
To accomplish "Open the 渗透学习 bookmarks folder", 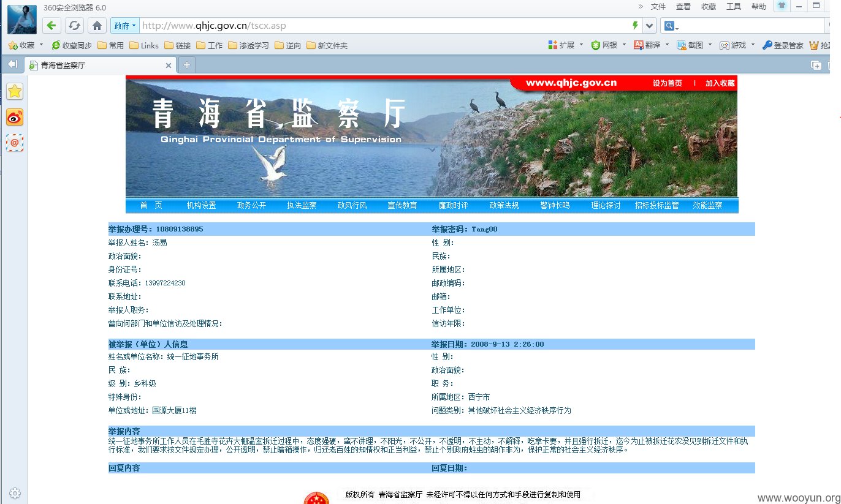I will [249, 45].
